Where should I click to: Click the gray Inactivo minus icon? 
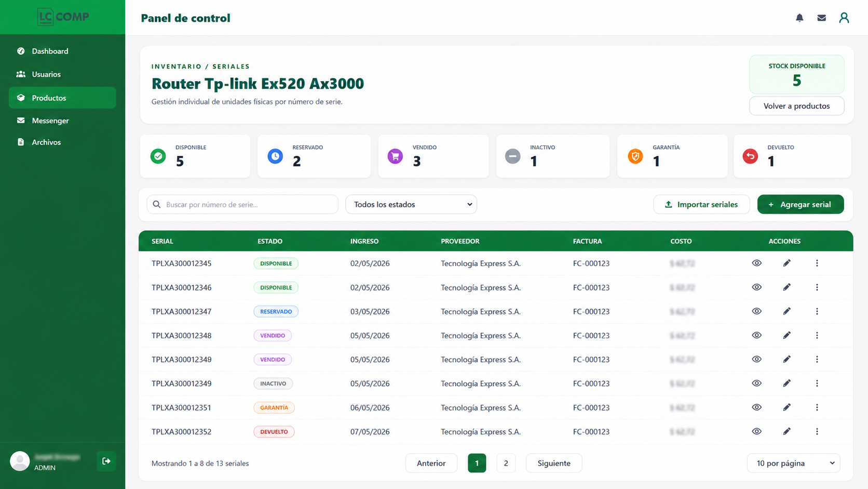[513, 156]
